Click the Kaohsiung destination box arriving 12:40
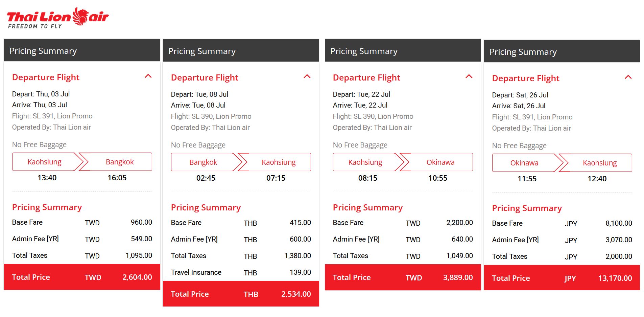Screen dimensions: 644x317 tap(599, 163)
